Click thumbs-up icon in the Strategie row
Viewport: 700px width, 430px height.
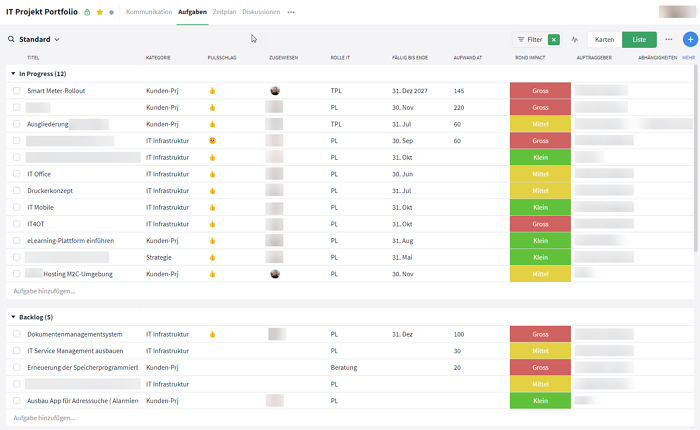point(212,257)
